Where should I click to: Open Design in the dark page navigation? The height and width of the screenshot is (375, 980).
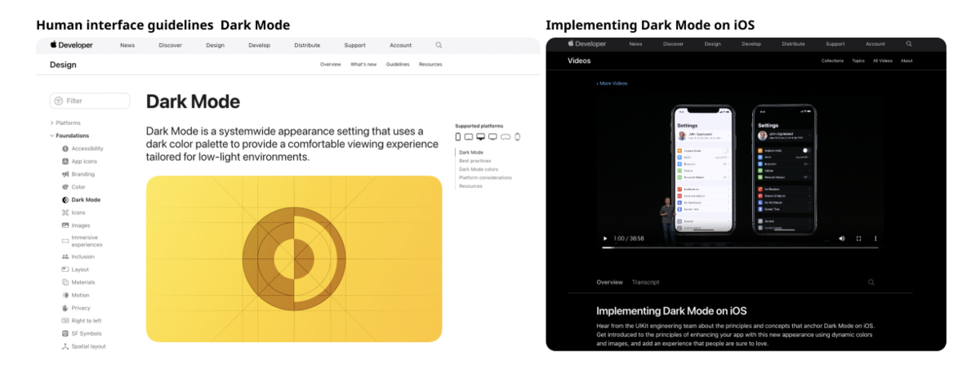[x=712, y=43]
